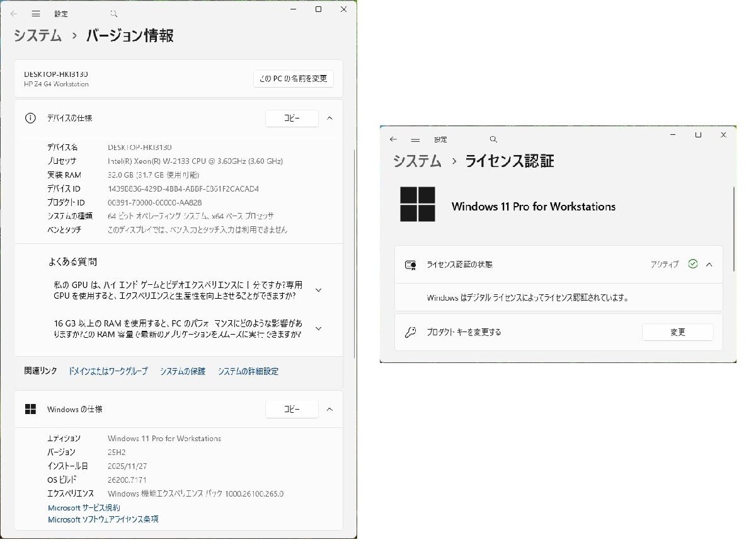
Task: Click システム breadcrumb in ライセンス認証 window
Action: pyautogui.click(x=417, y=161)
